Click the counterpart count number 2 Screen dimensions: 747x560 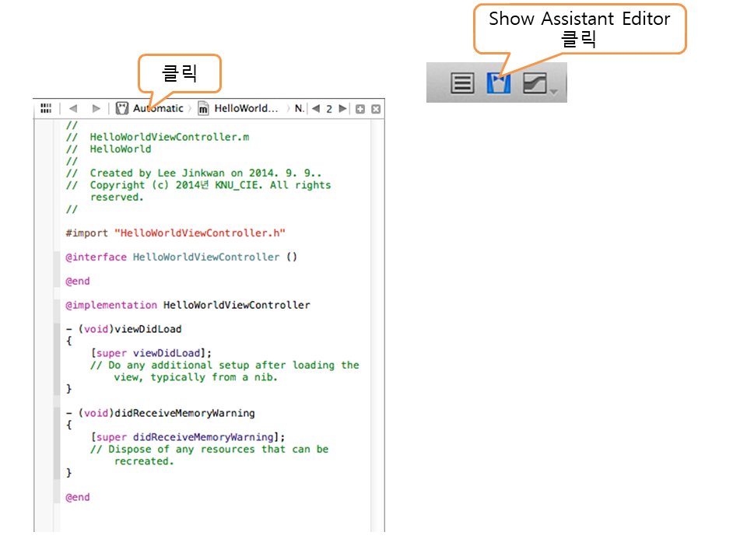(329, 109)
